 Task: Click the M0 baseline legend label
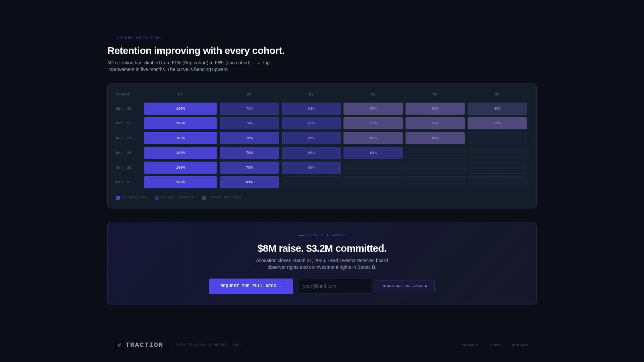135,197
